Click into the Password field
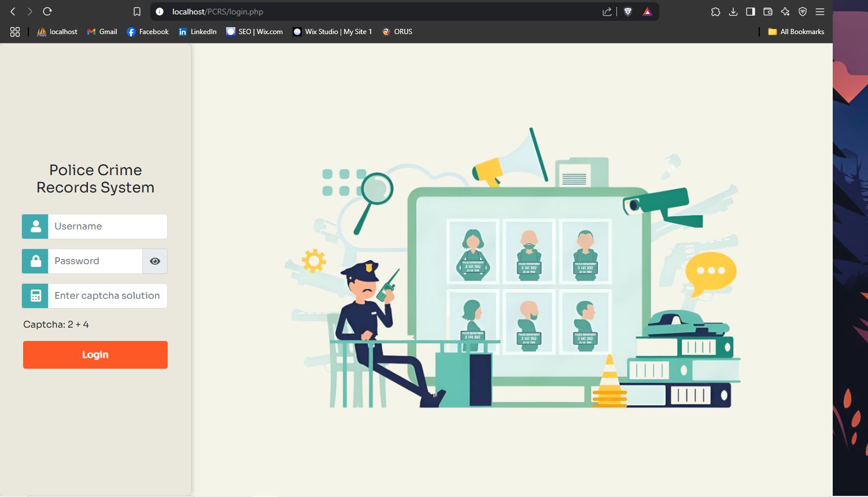868x497 pixels. click(x=95, y=261)
